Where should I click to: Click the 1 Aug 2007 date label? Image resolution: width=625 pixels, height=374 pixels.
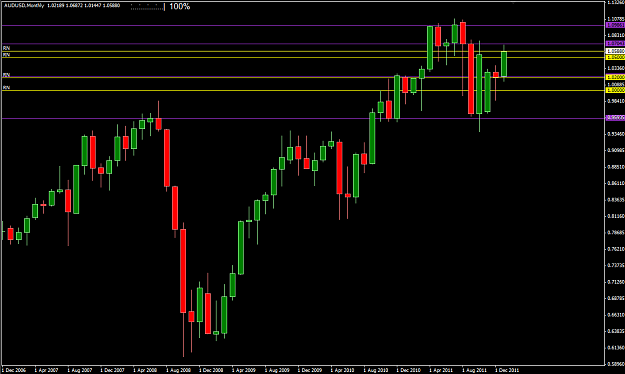tap(80, 370)
